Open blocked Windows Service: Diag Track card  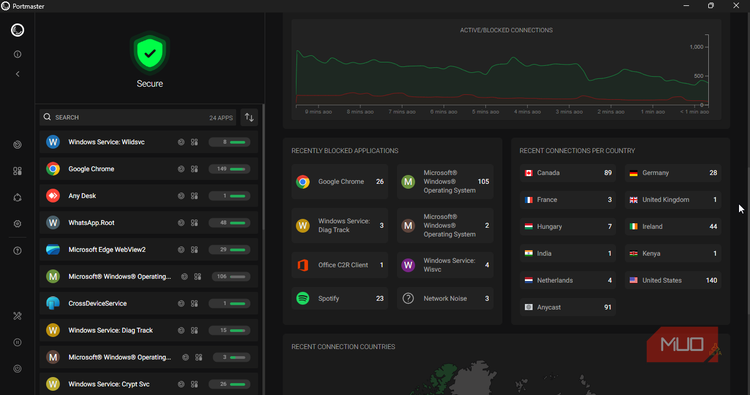point(340,225)
